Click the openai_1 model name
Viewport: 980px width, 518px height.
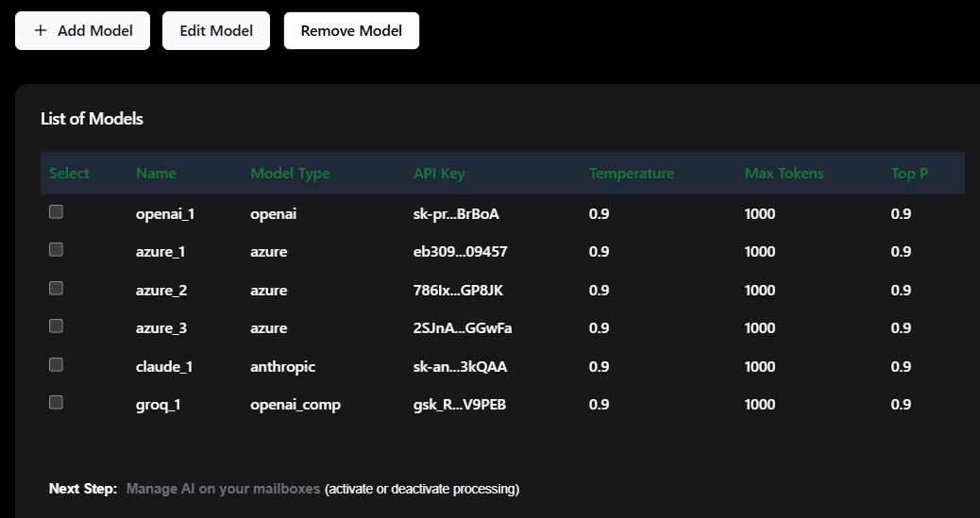tap(165, 213)
